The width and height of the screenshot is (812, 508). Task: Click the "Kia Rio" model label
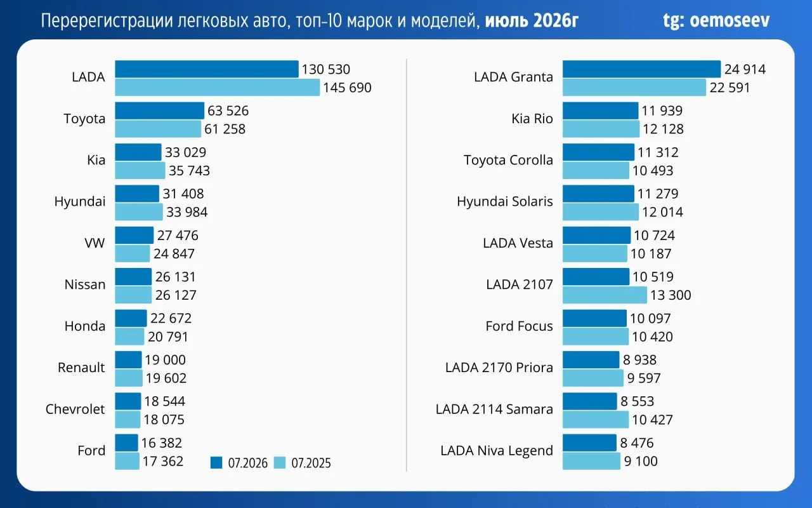533,119
